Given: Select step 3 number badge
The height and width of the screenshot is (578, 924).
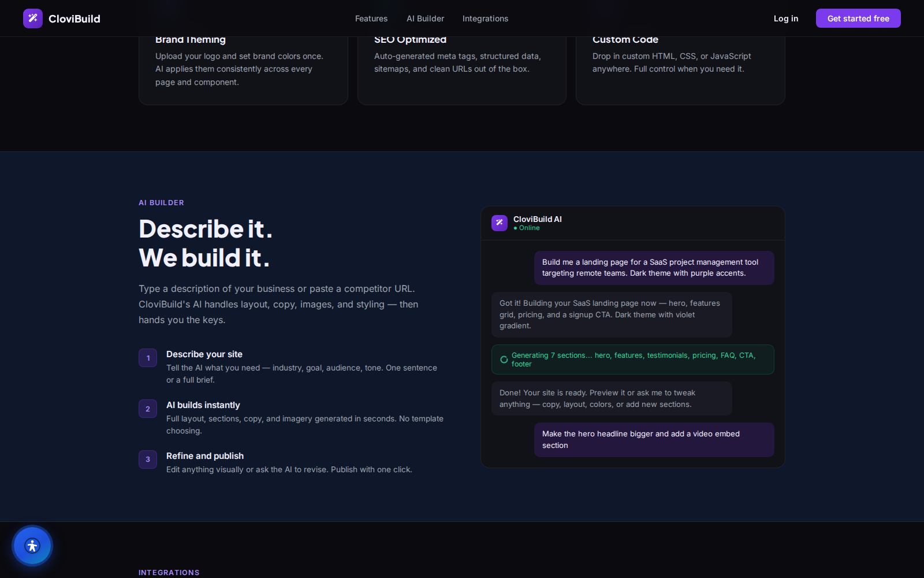Looking at the screenshot, I should click(148, 460).
